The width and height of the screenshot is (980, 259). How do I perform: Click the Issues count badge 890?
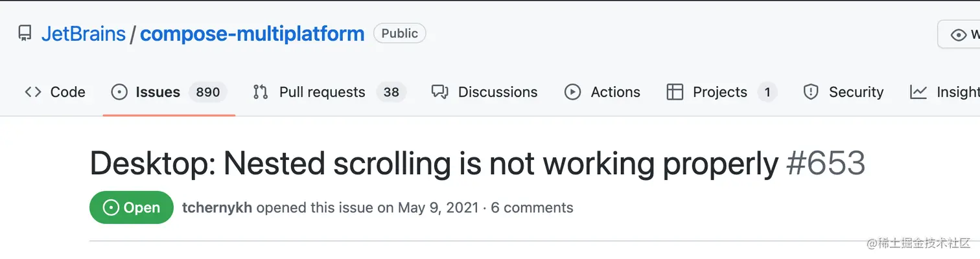pyautogui.click(x=208, y=92)
